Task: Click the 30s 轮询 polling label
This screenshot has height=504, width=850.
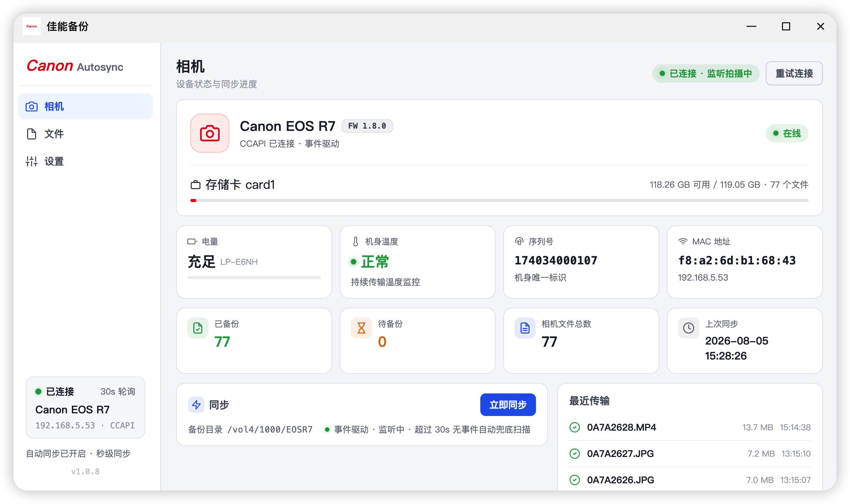Action: (x=118, y=392)
